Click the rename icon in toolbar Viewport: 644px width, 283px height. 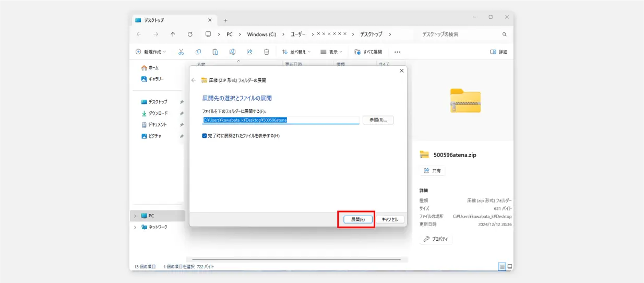(232, 52)
